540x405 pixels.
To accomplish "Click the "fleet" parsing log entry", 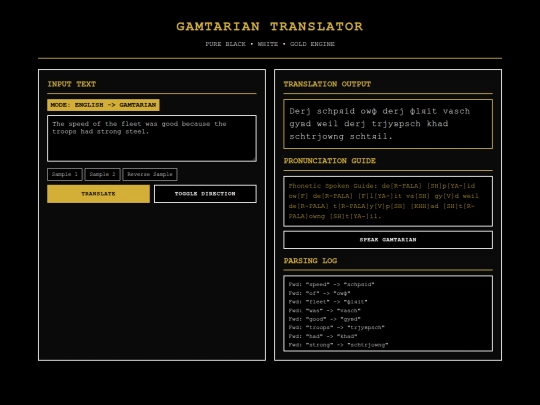I will pyautogui.click(x=328, y=302).
